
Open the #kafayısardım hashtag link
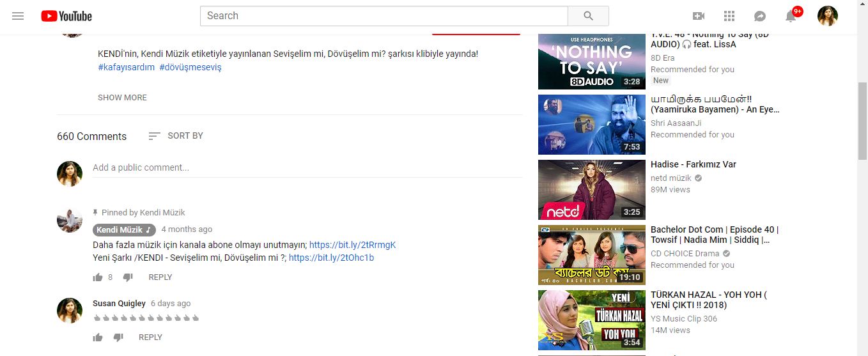(x=126, y=67)
